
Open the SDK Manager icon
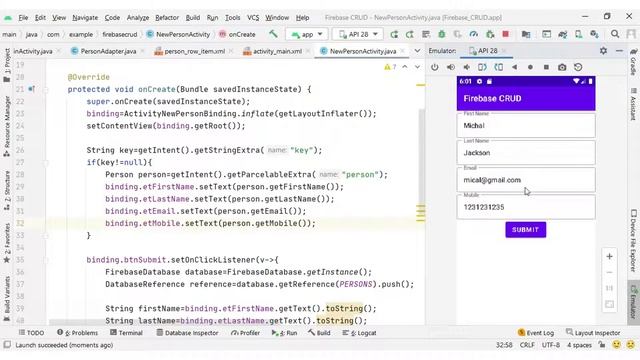coord(594,34)
